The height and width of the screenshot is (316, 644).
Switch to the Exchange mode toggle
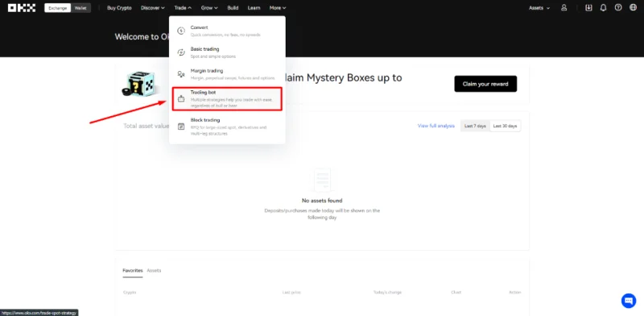(57, 8)
